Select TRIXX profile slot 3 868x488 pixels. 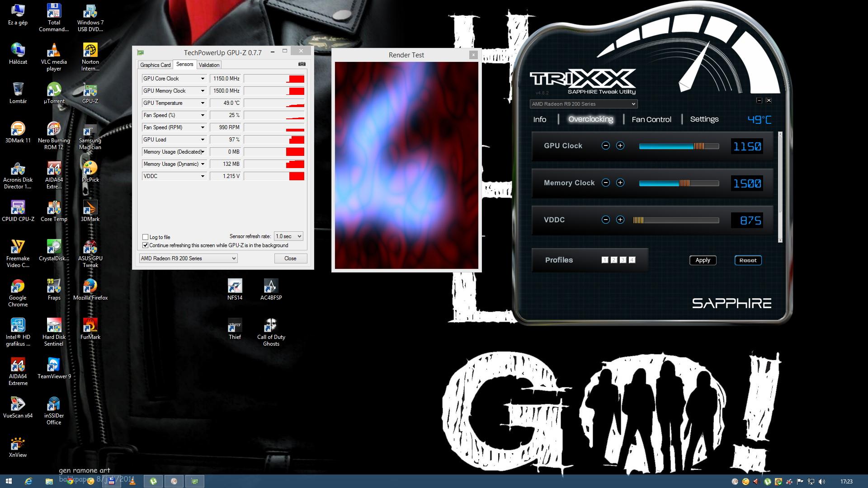point(623,260)
